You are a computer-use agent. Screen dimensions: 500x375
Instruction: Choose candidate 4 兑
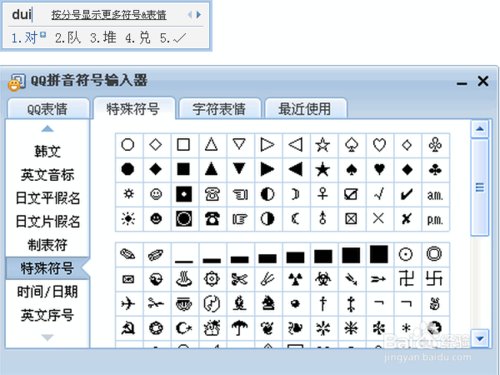point(138,38)
